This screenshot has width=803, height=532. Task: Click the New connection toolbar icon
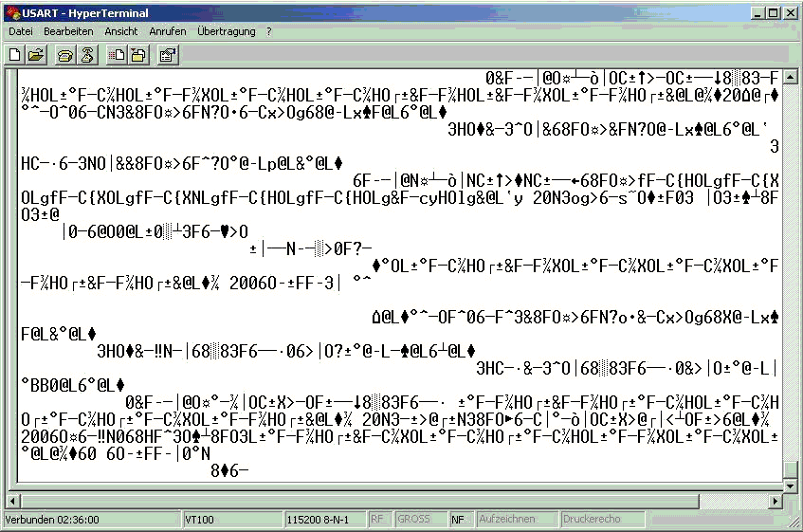(15, 55)
